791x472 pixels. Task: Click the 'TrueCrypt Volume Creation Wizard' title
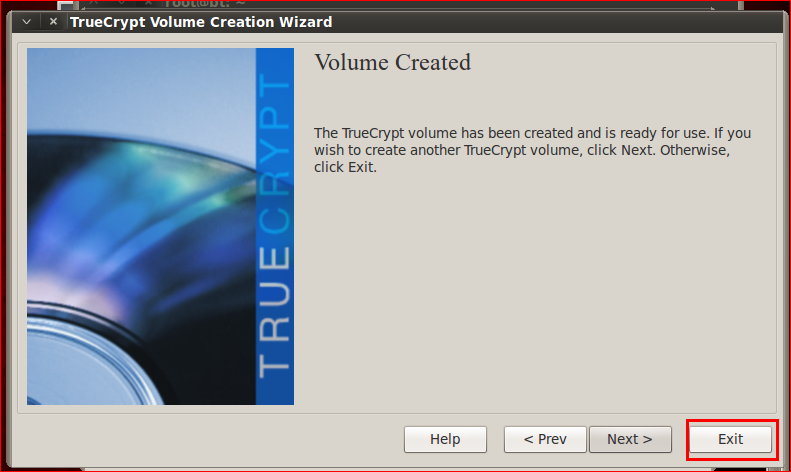coord(201,22)
